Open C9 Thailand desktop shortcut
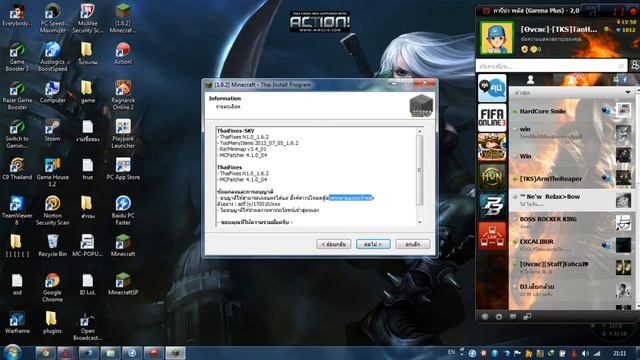The image size is (640, 360). click(x=17, y=169)
